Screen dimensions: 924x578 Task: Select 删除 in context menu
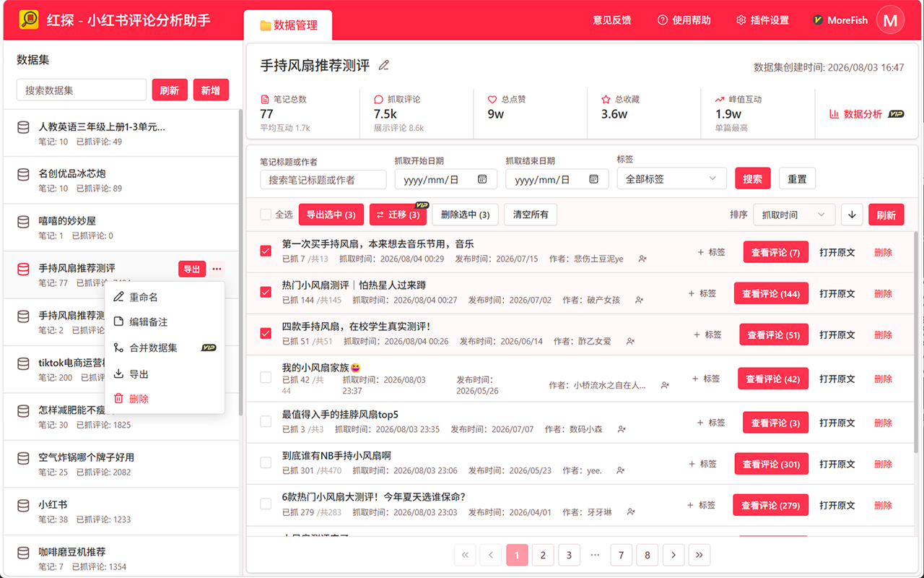165,399
